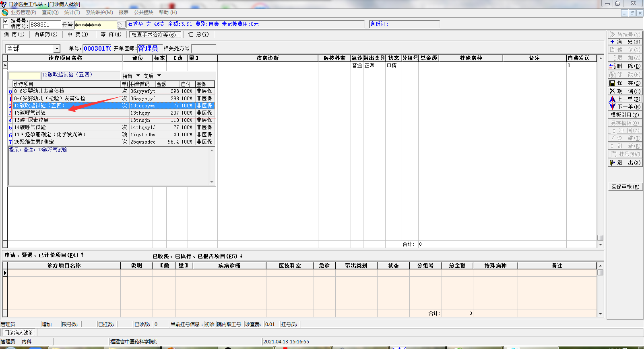644x349 pixels.
Task: Select the 门诊病人就诊 window tab at bottom
Action: coord(19,333)
